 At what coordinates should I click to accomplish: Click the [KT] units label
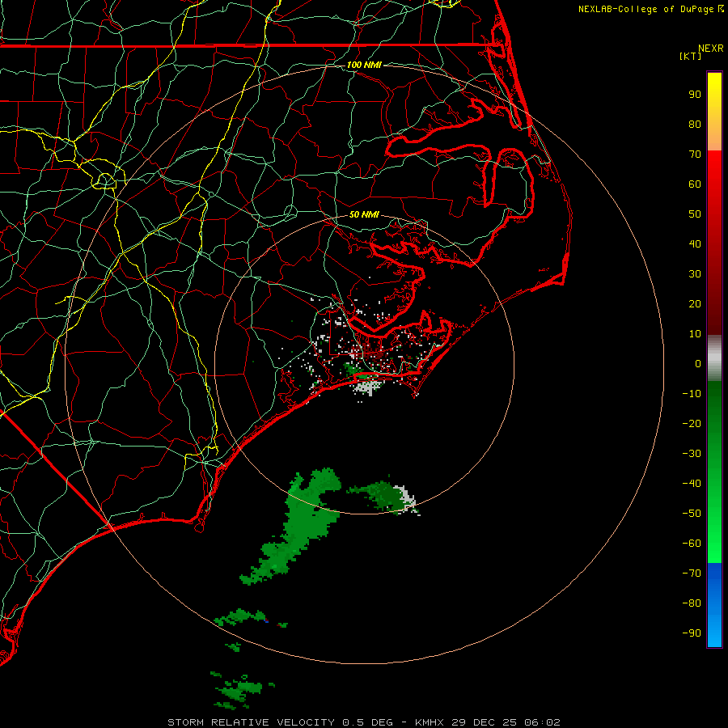(x=690, y=56)
